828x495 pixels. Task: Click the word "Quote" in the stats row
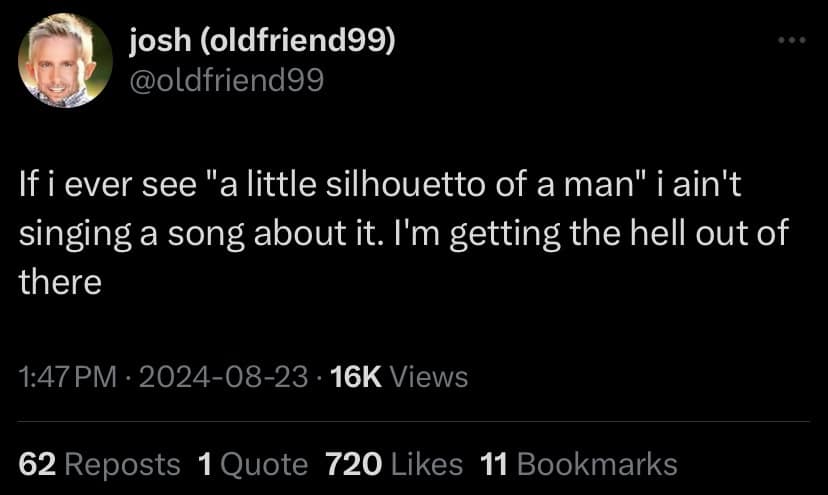pyautogui.click(x=264, y=464)
